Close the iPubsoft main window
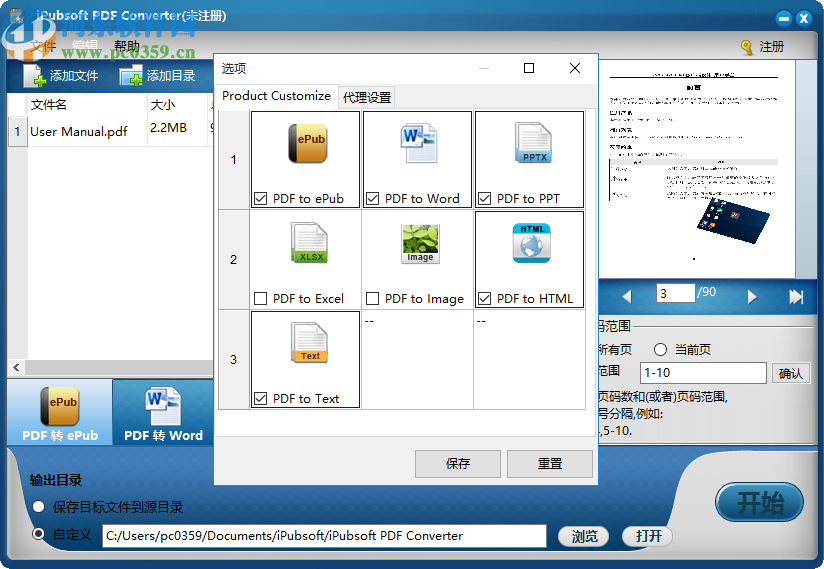This screenshot has height=569, width=824. (804, 19)
